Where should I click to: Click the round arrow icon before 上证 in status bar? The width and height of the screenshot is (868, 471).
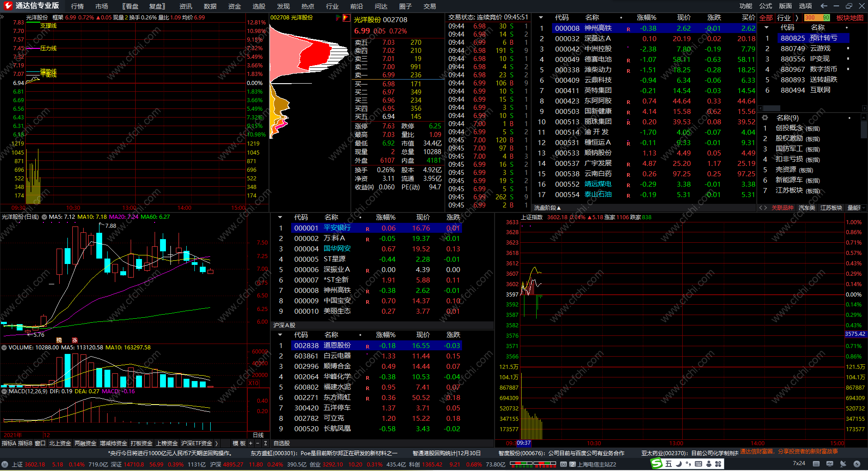[5, 464]
